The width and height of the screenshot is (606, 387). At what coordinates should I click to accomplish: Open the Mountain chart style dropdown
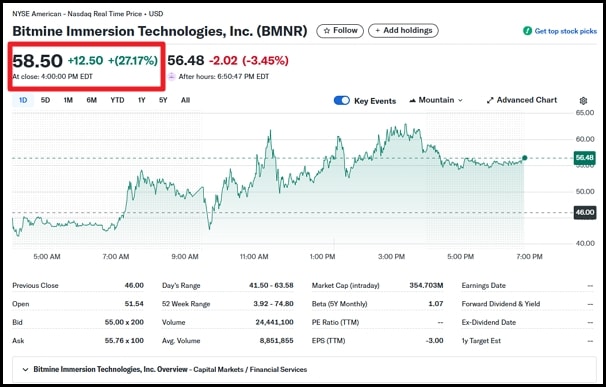[x=436, y=100]
